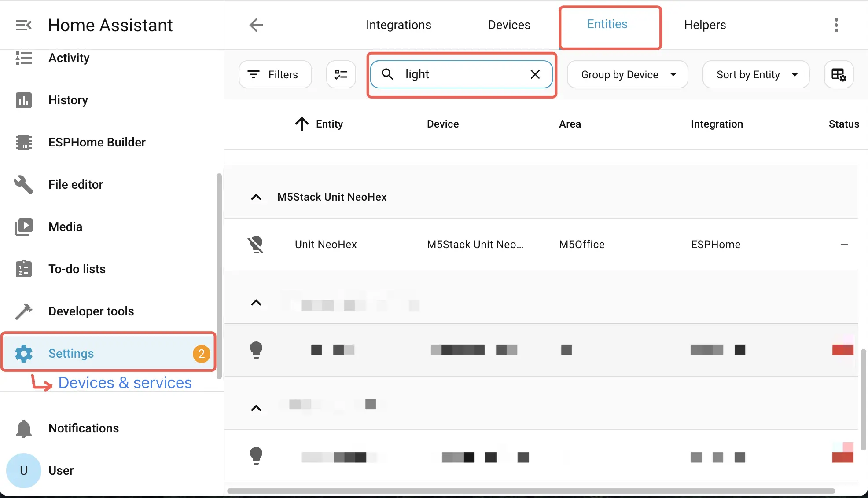The height and width of the screenshot is (498, 868).
Task: Clear the light search text
Action: pos(535,74)
